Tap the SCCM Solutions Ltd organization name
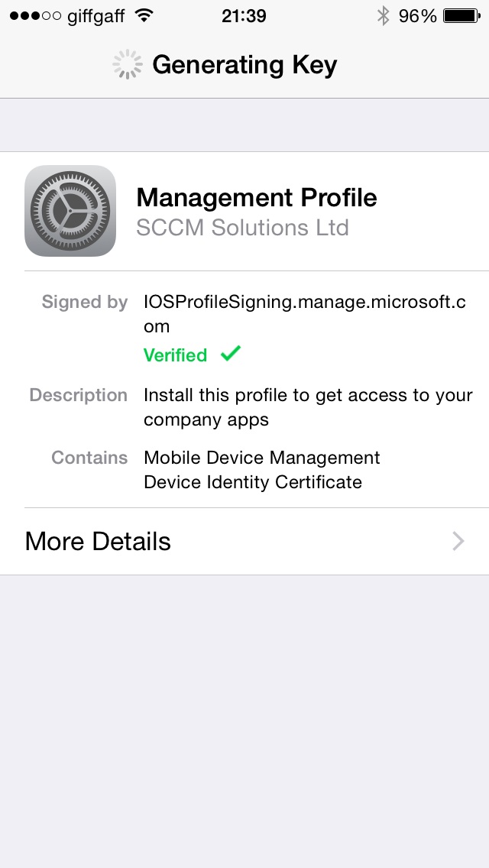The width and height of the screenshot is (489, 868). pos(242,228)
